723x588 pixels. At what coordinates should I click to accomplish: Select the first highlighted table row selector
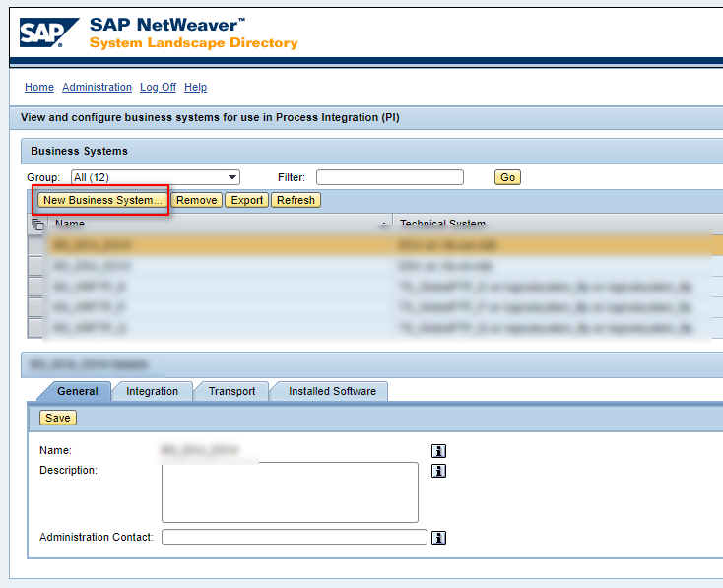(35, 244)
